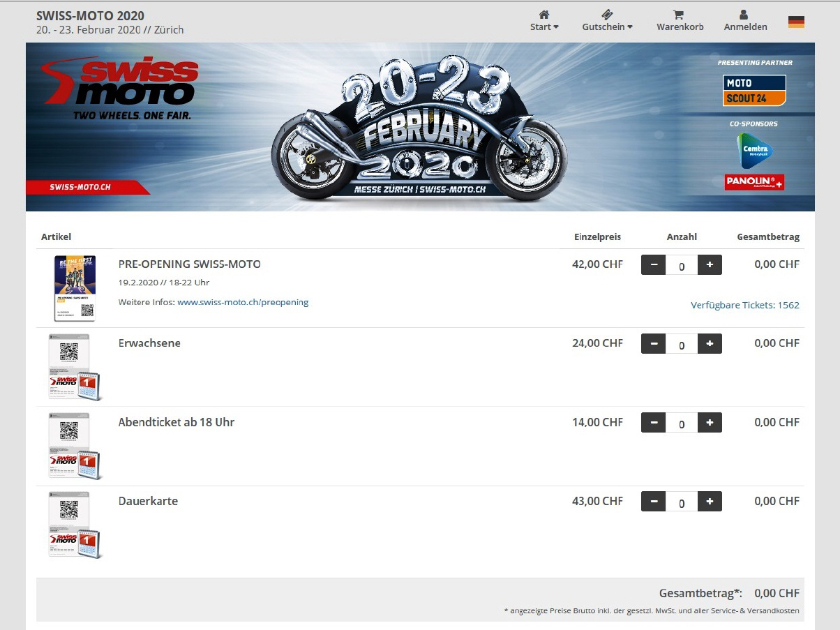This screenshot has width=840, height=630.
Task: Click the Erwachsene quantity input field
Action: tap(682, 345)
